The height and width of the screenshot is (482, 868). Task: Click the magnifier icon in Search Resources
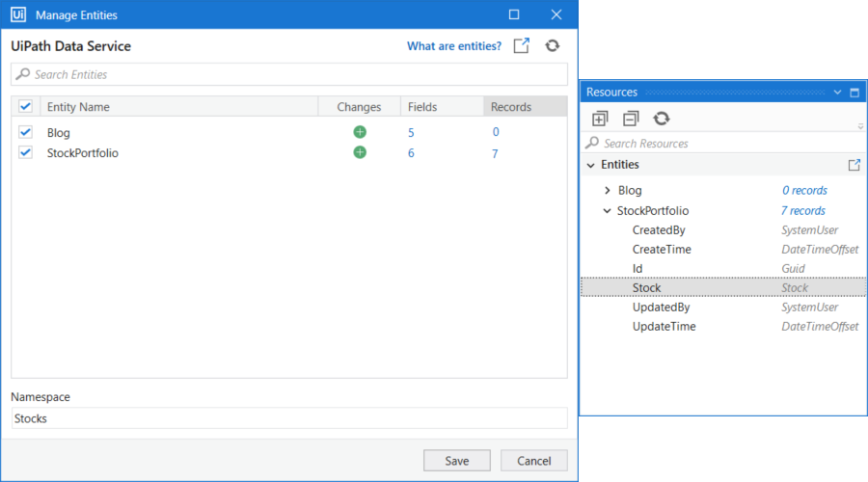(x=592, y=143)
